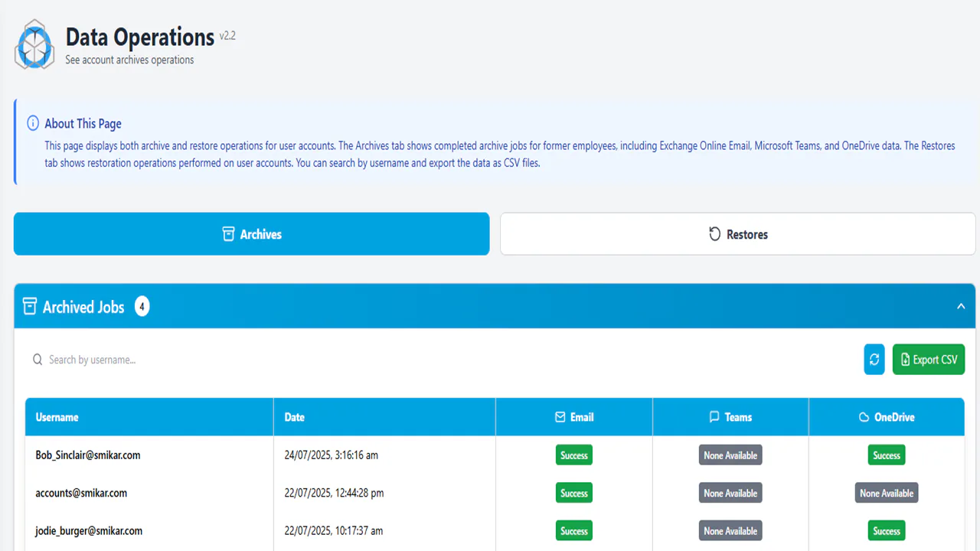Screen dimensions: 980x551
Task: Click Email Success badge for Bob_Sinclair row
Action: (x=574, y=455)
